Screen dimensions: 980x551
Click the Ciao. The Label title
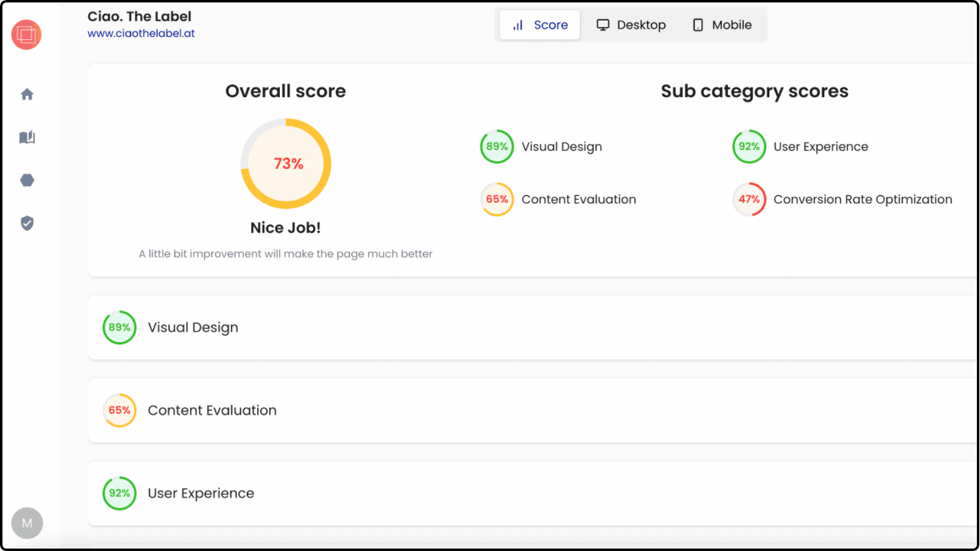(140, 17)
